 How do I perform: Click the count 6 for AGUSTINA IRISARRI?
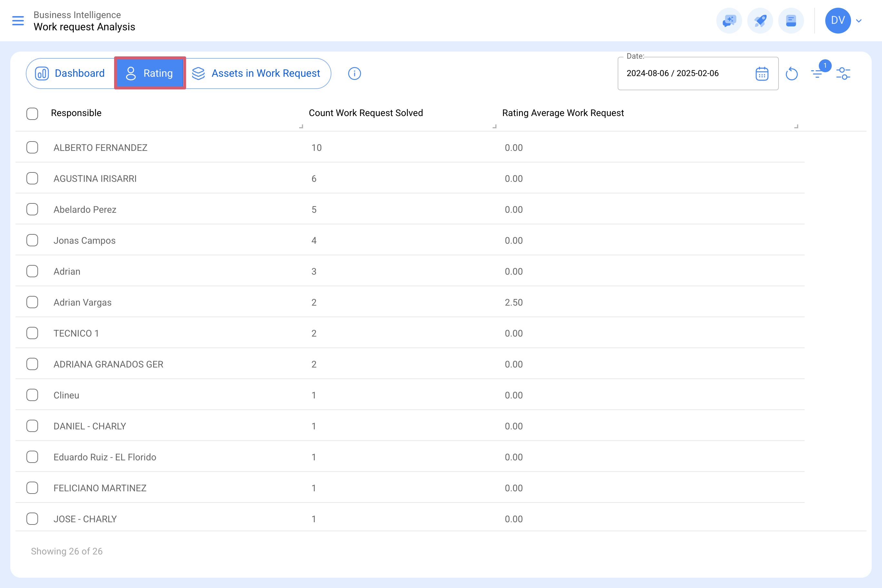[314, 179]
